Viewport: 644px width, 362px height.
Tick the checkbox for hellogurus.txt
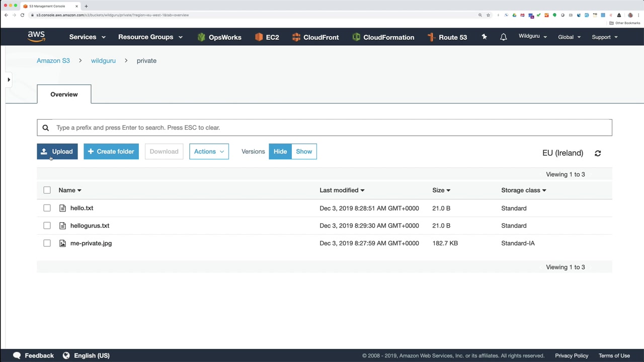(47, 226)
